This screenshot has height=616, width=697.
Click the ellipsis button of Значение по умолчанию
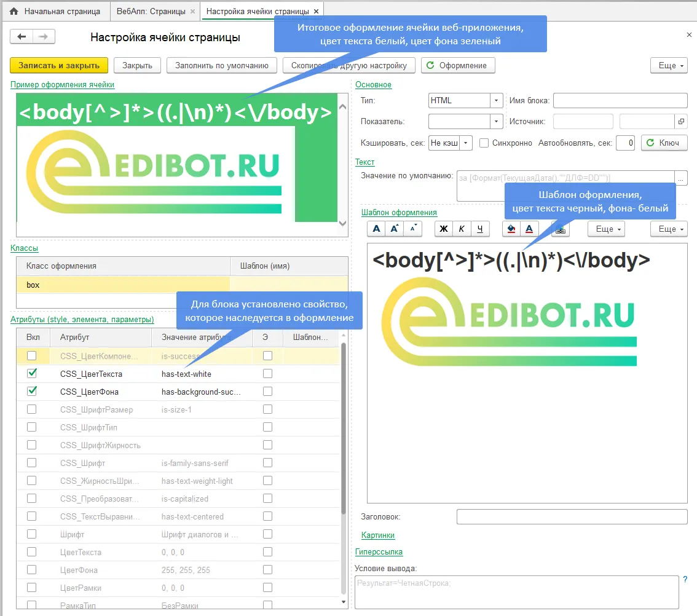tap(681, 178)
